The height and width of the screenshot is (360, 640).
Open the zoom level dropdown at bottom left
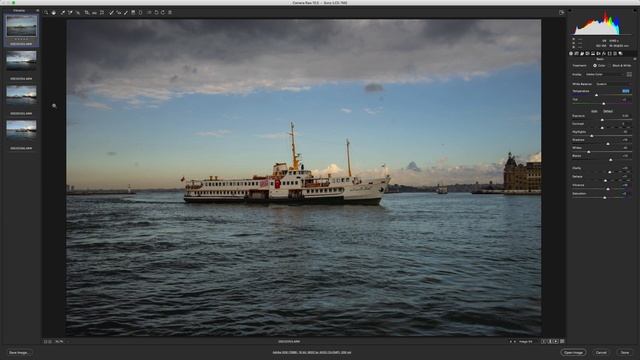(x=61, y=341)
